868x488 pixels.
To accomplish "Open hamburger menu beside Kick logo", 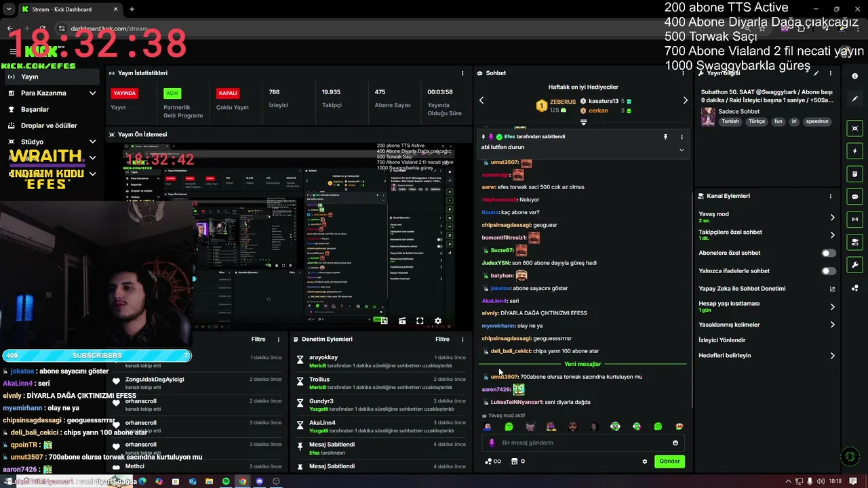I will (12, 52).
